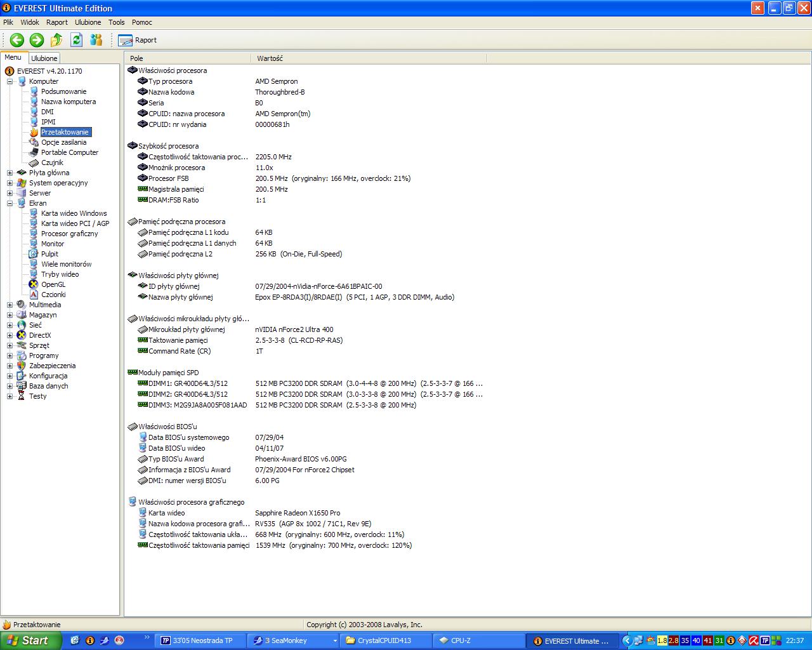Select the Nazwa płyty głównej row

[307, 297]
